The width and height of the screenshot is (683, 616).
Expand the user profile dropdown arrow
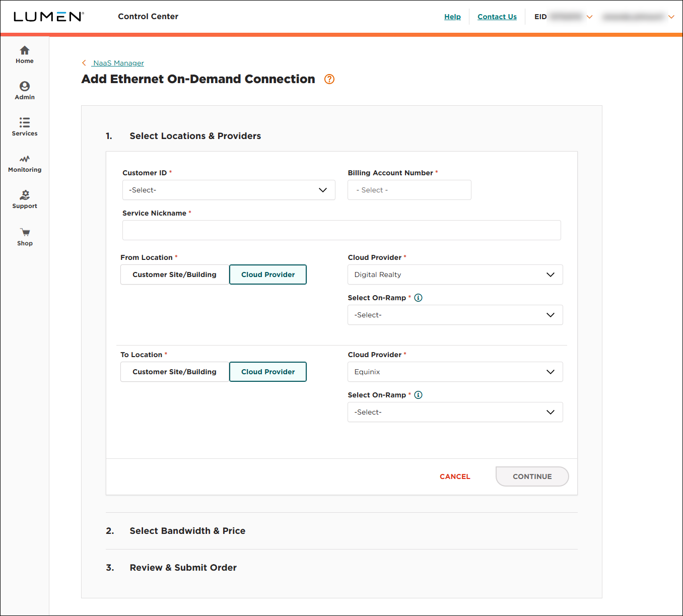[x=671, y=17]
